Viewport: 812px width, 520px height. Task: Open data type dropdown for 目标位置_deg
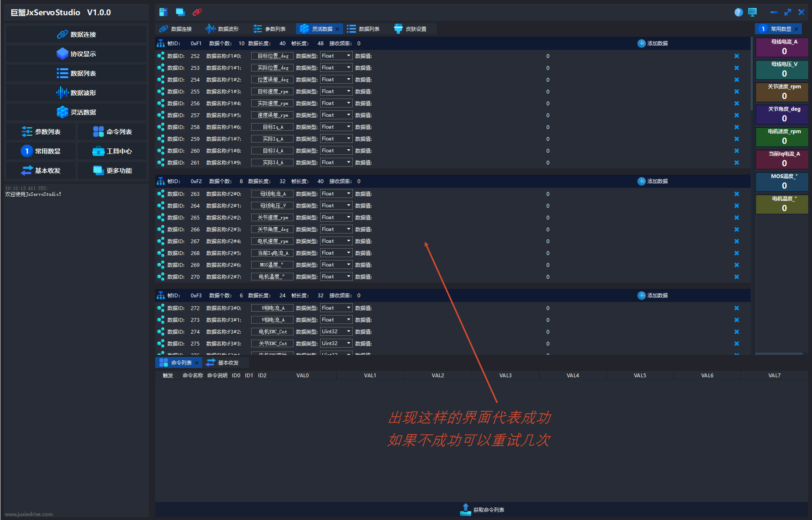coord(336,56)
